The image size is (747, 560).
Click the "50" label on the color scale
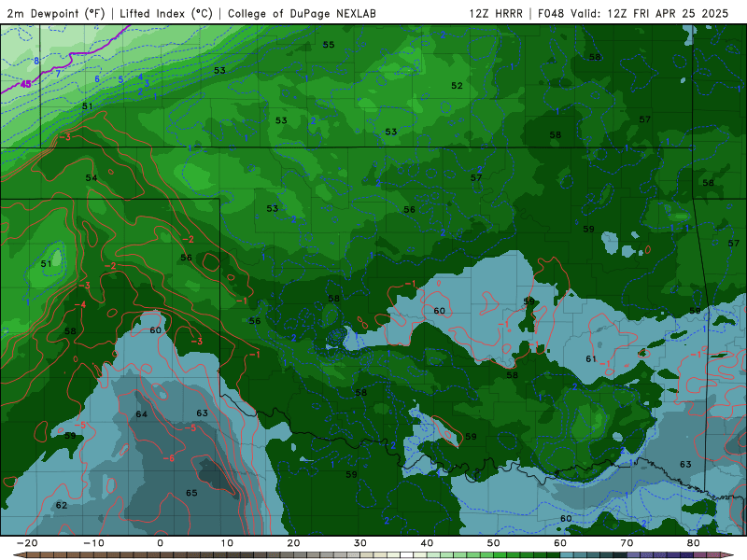494,543
